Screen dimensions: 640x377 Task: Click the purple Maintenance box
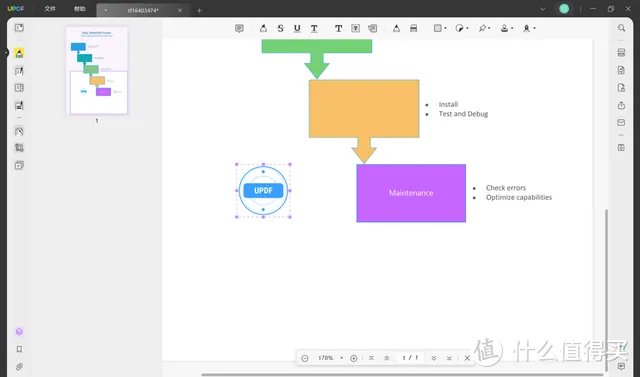(x=411, y=193)
